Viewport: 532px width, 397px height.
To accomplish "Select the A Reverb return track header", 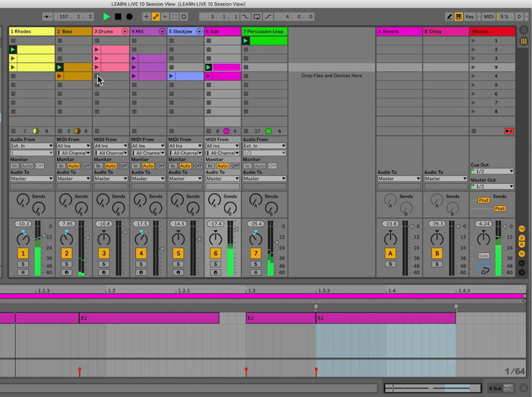I will 399,32.
